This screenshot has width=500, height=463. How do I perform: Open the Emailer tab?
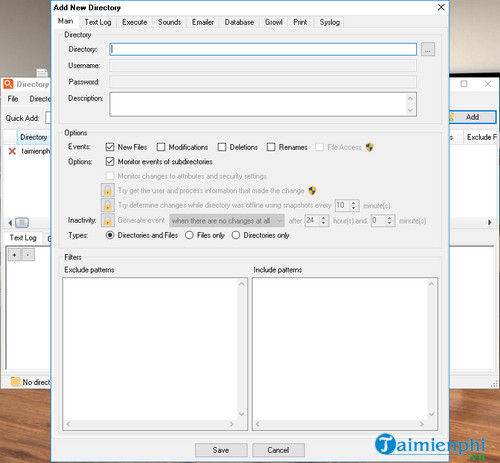203,22
